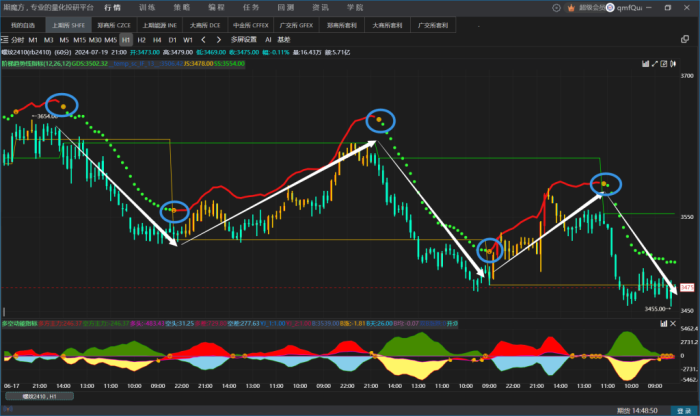Switch to 大商所 DCE exchange tab
The width and height of the screenshot is (700, 416).
point(198,22)
